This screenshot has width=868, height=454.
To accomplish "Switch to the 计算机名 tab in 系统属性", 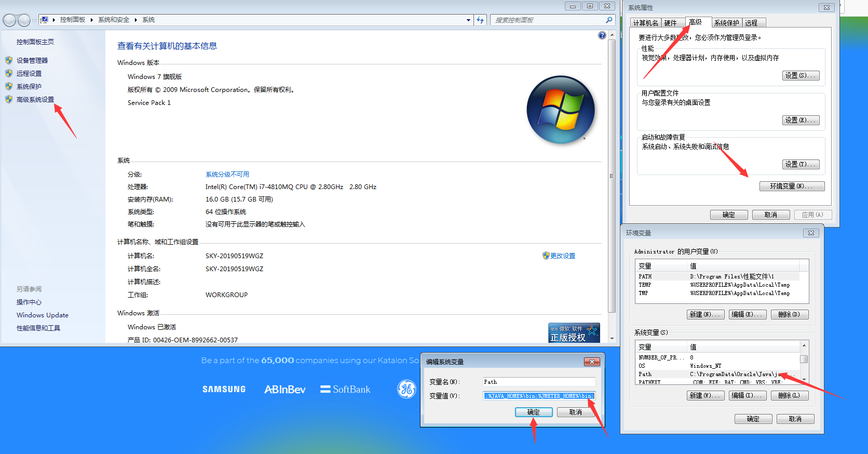I will tap(646, 23).
